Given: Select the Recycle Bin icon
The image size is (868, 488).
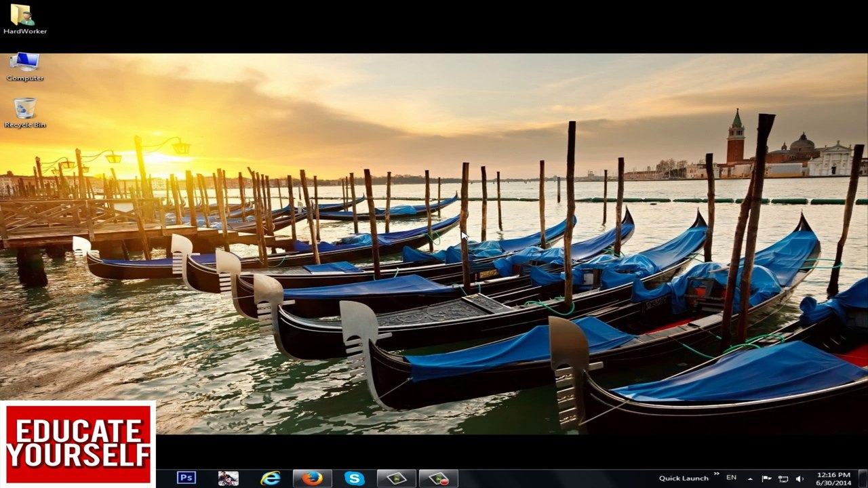Looking at the screenshot, I should coord(25,113).
